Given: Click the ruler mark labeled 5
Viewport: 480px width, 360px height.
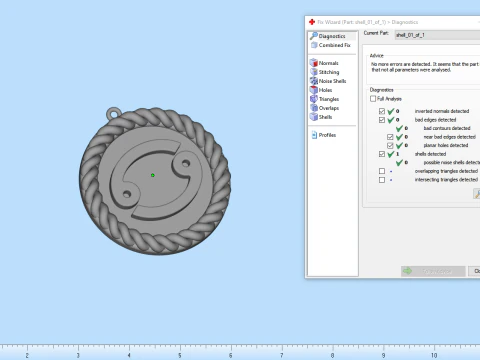Looking at the screenshot, I should tap(180, 355).
